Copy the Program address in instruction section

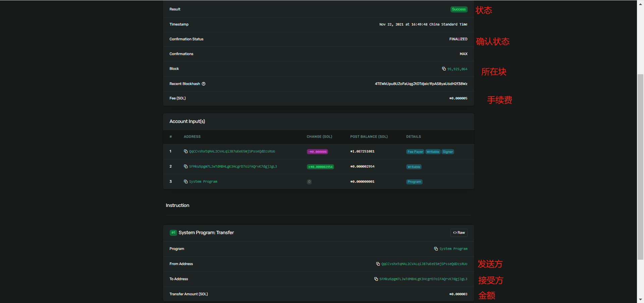coord(436,249)
